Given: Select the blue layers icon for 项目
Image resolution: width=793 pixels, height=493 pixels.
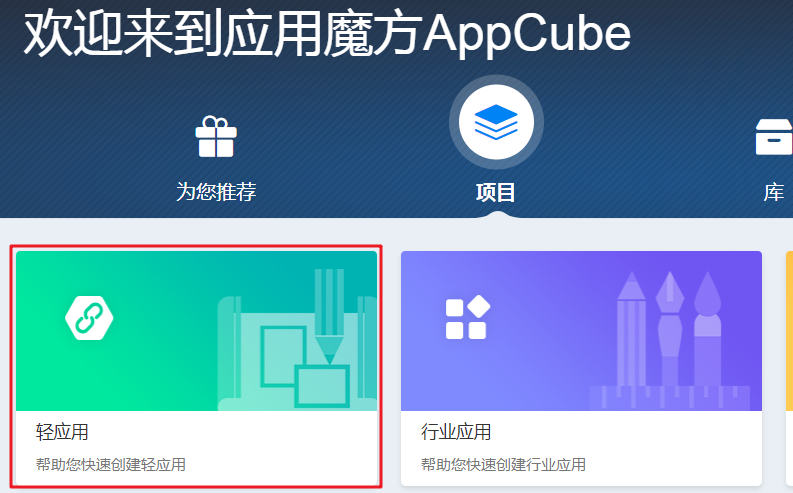Looking at the screenshot, I should coord(496,122).
